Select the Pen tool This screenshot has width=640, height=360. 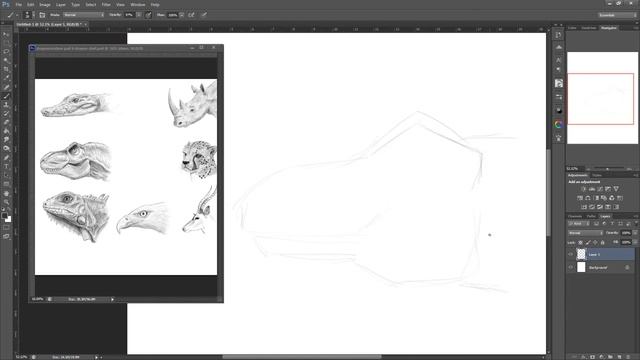coord(6,158)
